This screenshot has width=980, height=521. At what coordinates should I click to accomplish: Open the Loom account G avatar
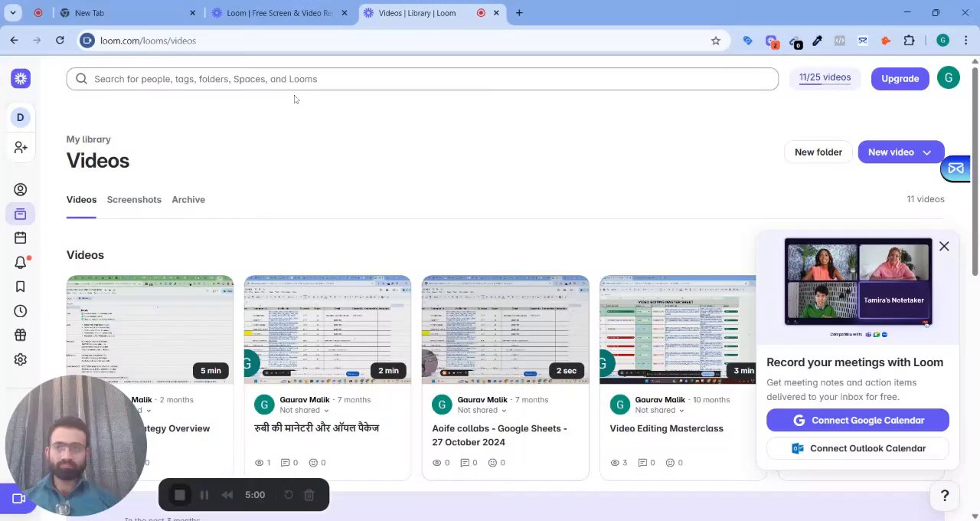point(949,78)
